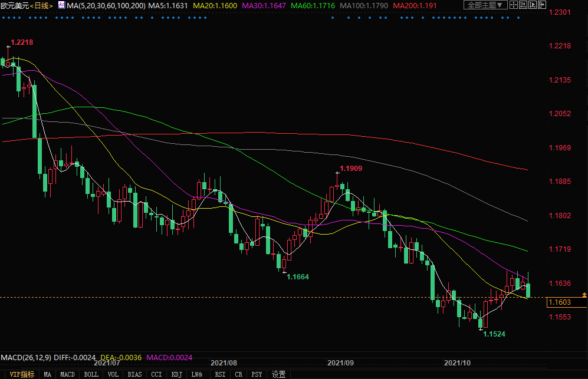Image resolution: width=588 pixels, height=379 pixels.
Task: Select the RSI indicator tab
Action: click(220, 374)
